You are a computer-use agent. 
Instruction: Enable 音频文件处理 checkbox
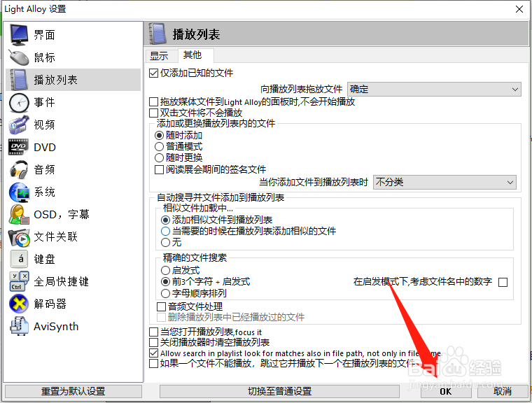[161, 306]
